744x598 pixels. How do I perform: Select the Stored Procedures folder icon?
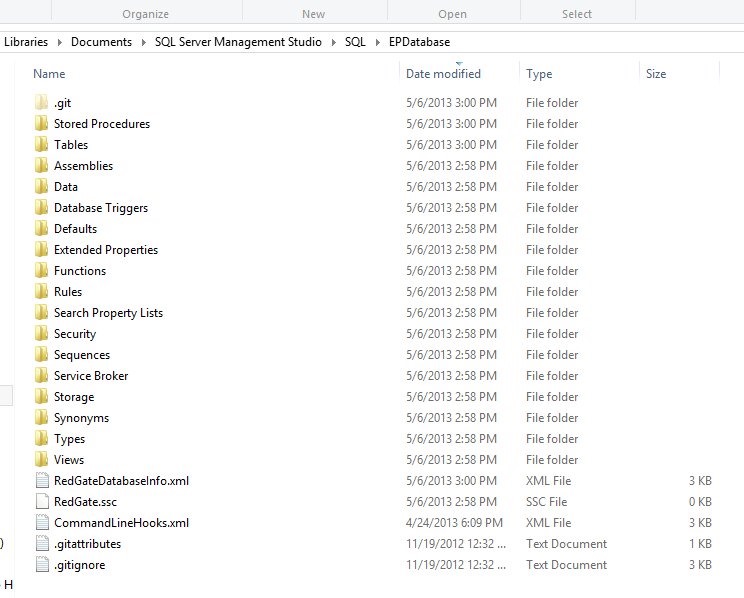click(41, 124)
